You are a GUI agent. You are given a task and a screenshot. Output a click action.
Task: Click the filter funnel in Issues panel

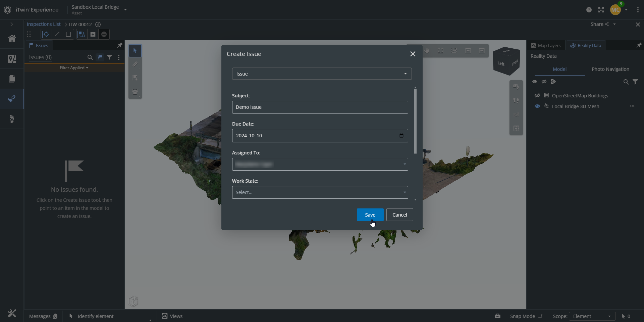(109, 57)
